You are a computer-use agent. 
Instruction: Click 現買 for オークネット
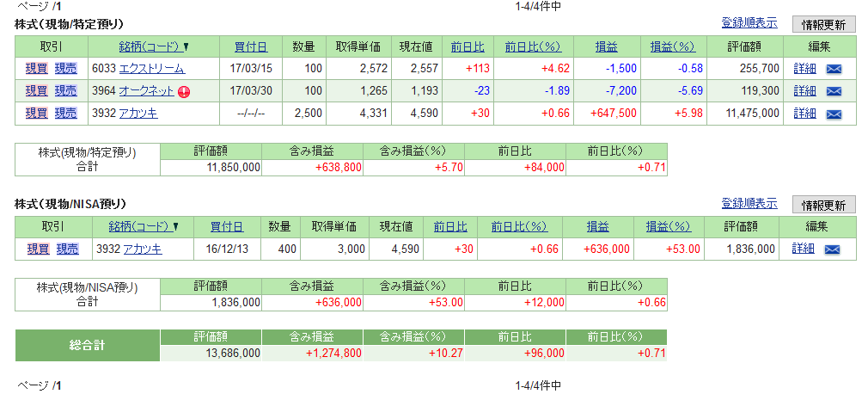tap(37, 91)
